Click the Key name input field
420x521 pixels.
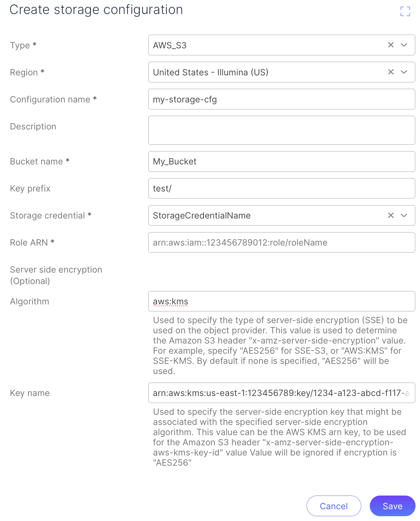pyautogui.click(x=281, y=393)
